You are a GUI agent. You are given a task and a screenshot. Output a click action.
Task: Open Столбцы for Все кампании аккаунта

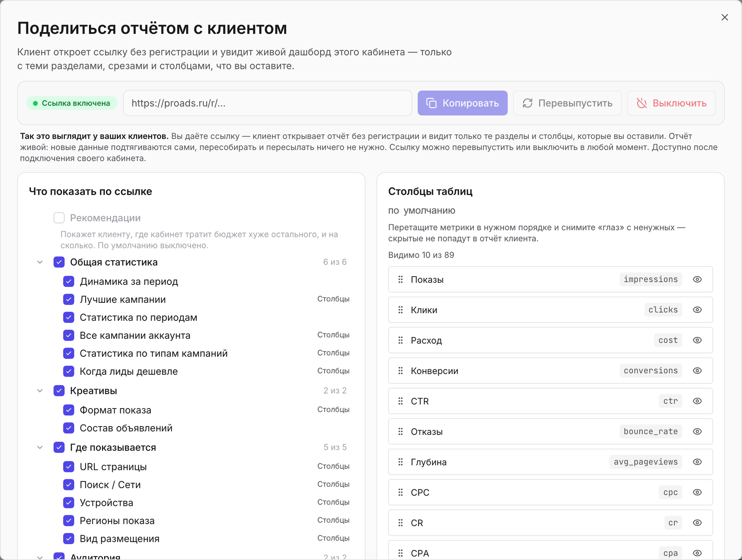(333, 335)
